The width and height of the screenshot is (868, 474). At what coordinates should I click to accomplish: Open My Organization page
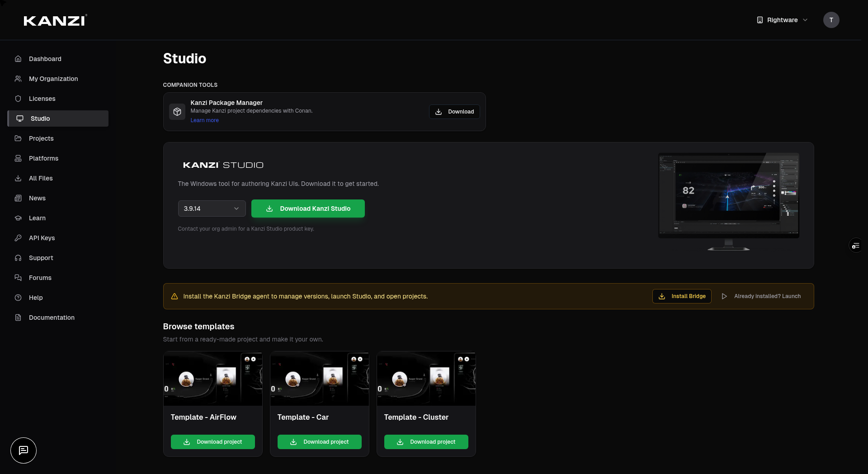pos(58,79)
